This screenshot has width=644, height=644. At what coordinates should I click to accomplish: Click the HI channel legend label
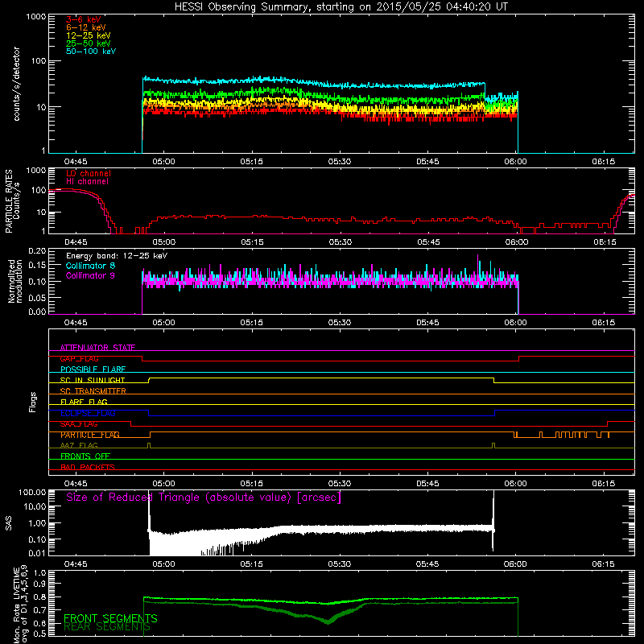tap(87, 182)
